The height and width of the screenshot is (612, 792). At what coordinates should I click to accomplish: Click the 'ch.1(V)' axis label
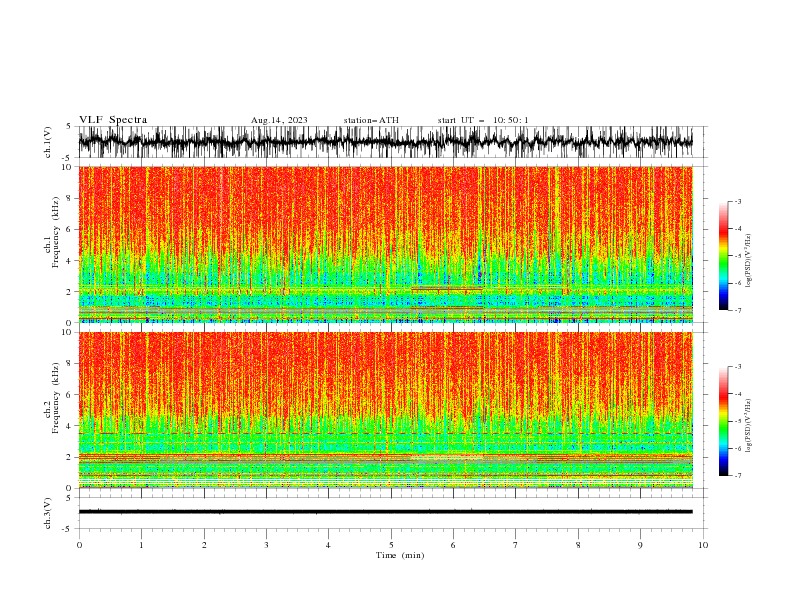coord(48,142)
